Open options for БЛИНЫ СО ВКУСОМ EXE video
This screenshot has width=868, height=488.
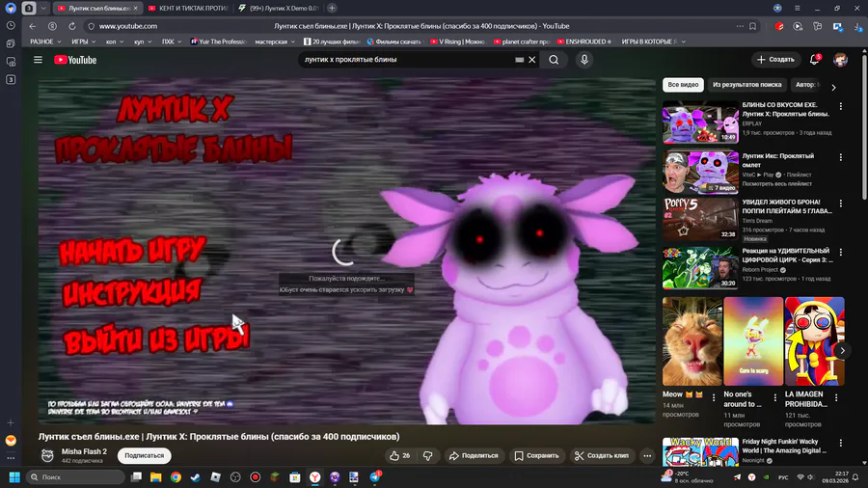point(841,106)
